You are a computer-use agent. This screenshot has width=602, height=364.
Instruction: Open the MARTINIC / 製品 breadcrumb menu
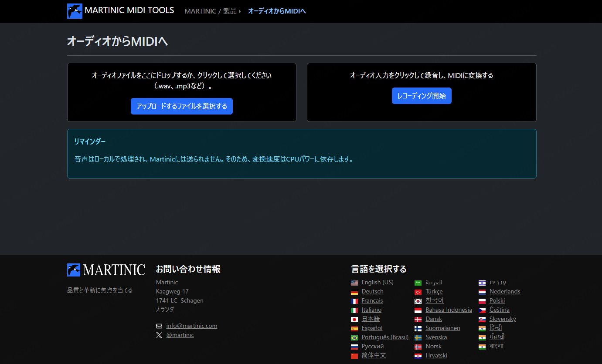tap(213, 11)
